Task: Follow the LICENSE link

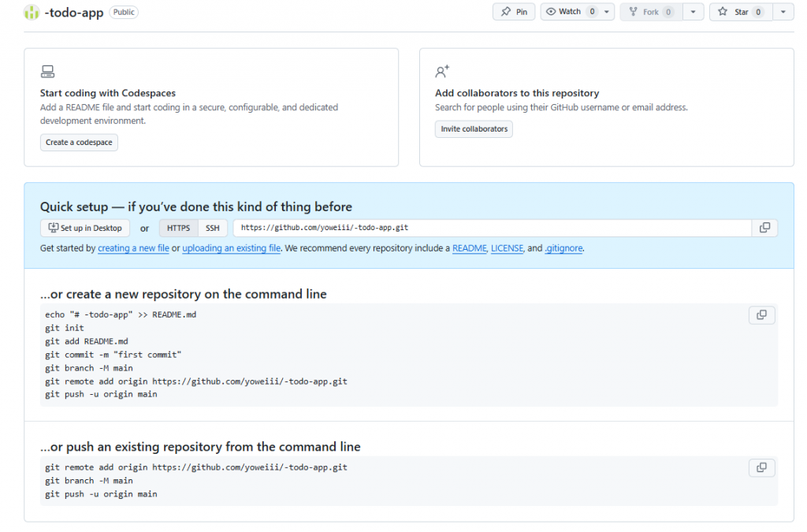Action: [x=507, y=248]
